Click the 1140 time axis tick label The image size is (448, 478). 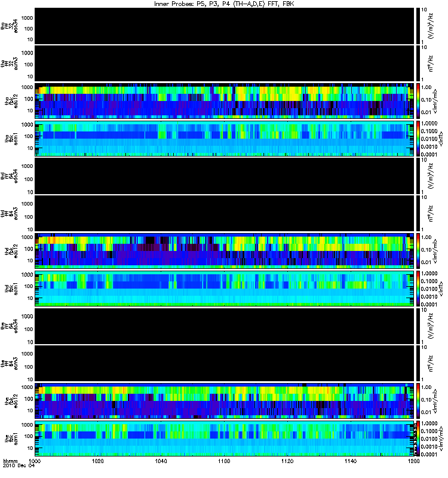(351, 461)
